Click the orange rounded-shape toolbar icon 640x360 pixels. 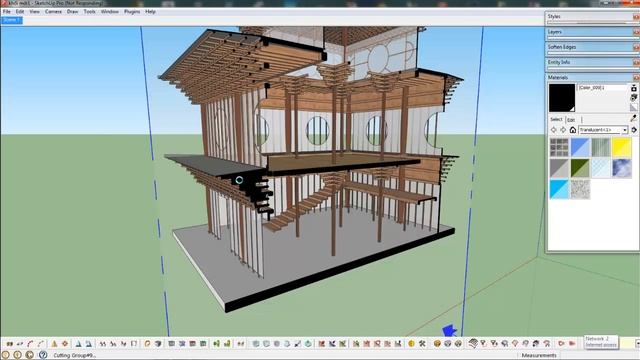pos(147,344)
